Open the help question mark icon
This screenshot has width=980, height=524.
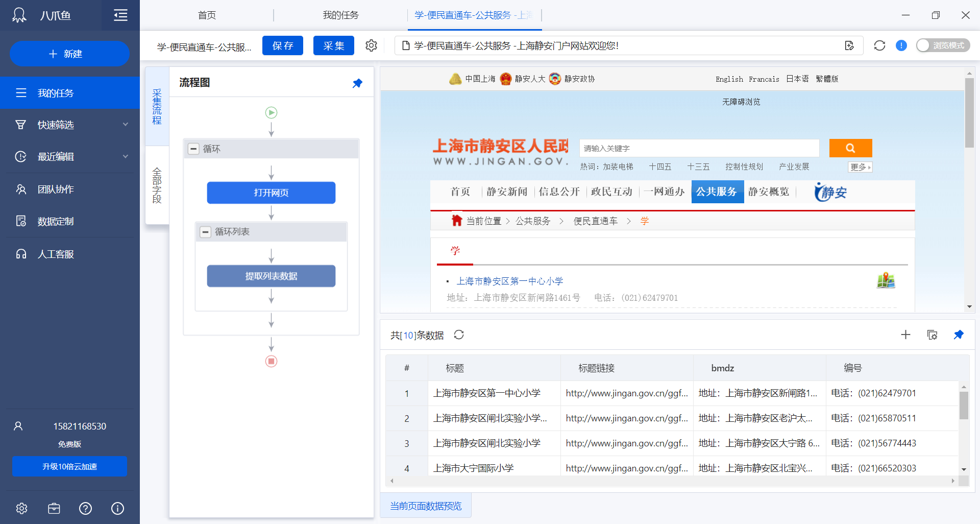[x=86, y=508]
